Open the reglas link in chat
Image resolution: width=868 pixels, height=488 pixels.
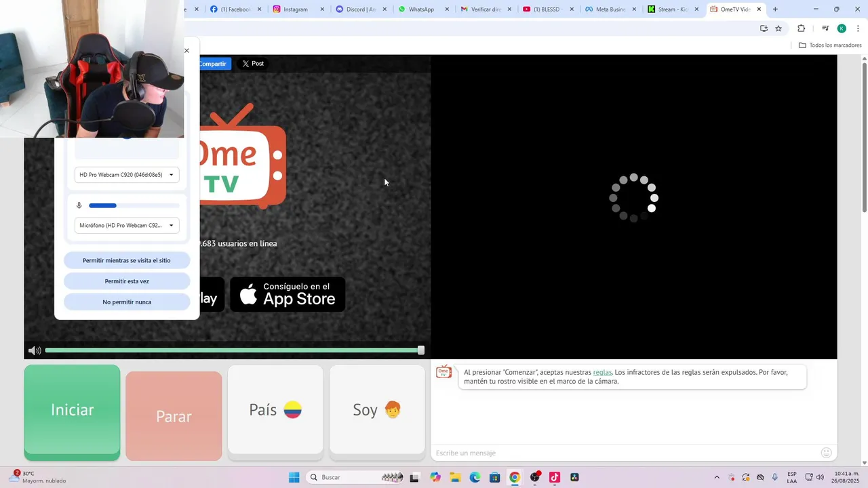602,372
